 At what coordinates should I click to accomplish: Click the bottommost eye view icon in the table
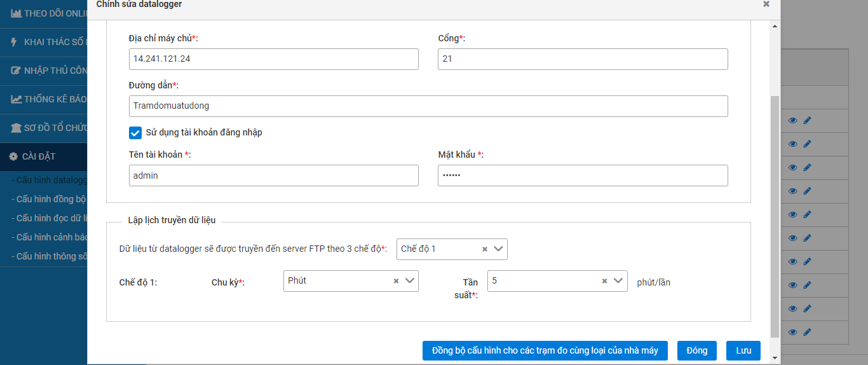click(x=792, y=332)
